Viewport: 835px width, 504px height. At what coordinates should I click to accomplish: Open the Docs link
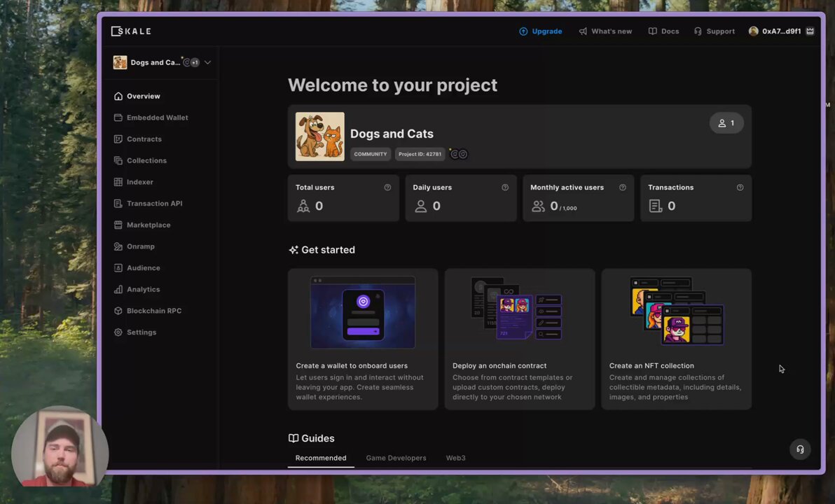(663, 31)
